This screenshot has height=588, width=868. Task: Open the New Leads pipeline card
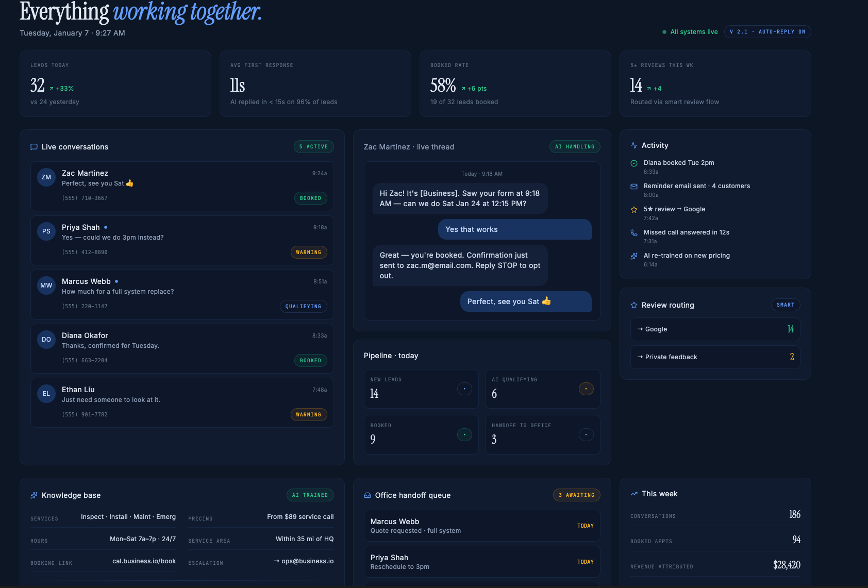pos(421,389)
